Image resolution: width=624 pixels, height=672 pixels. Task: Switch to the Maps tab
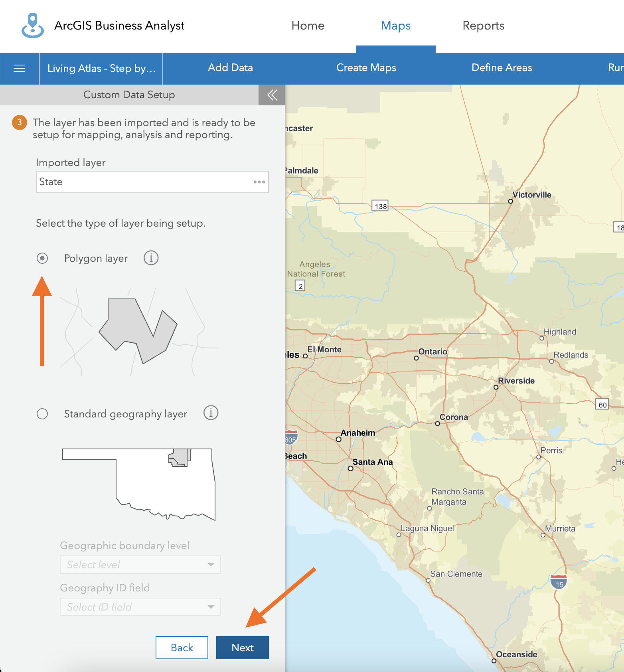coord(396,26)
